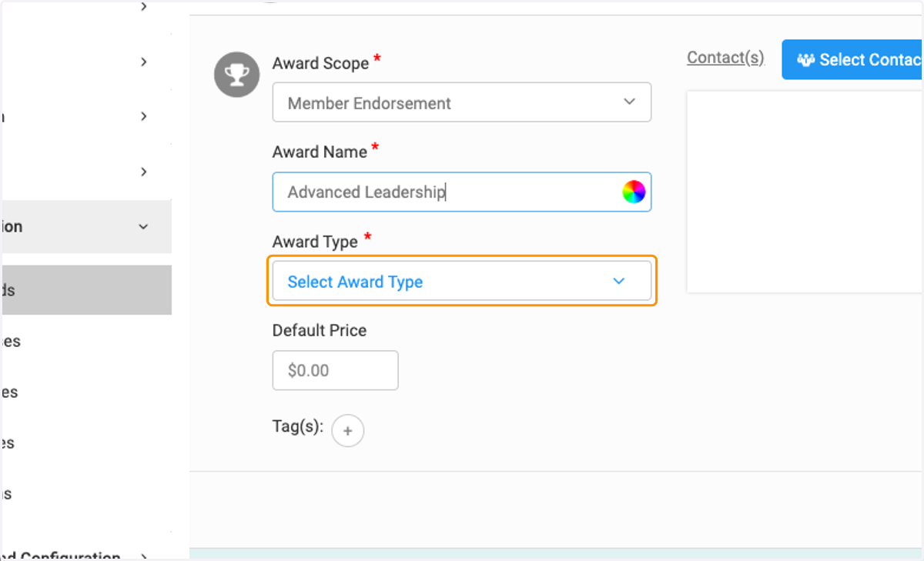The image size is (924, 561).
Task: Click the Default Price label
Action: 320,330
